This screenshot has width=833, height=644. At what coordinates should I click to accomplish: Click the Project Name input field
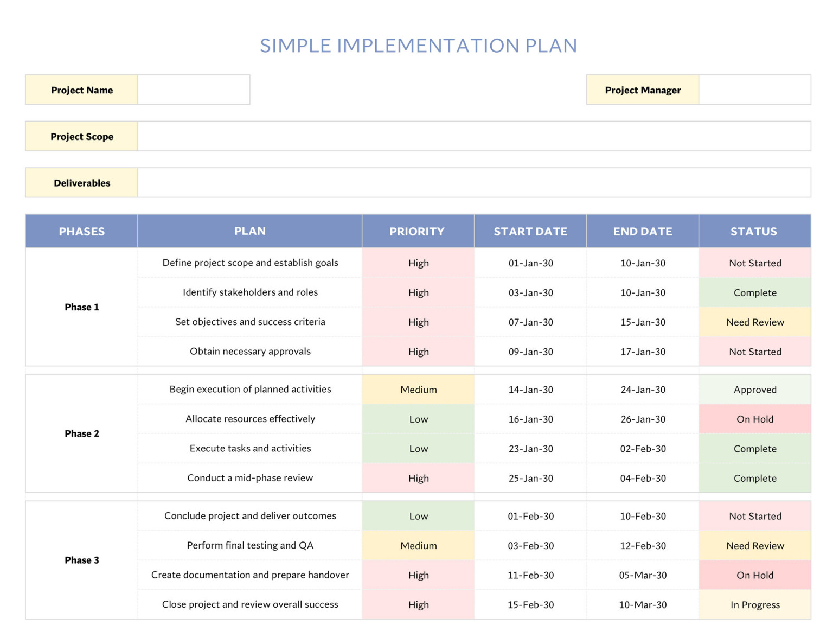point(194,90)
